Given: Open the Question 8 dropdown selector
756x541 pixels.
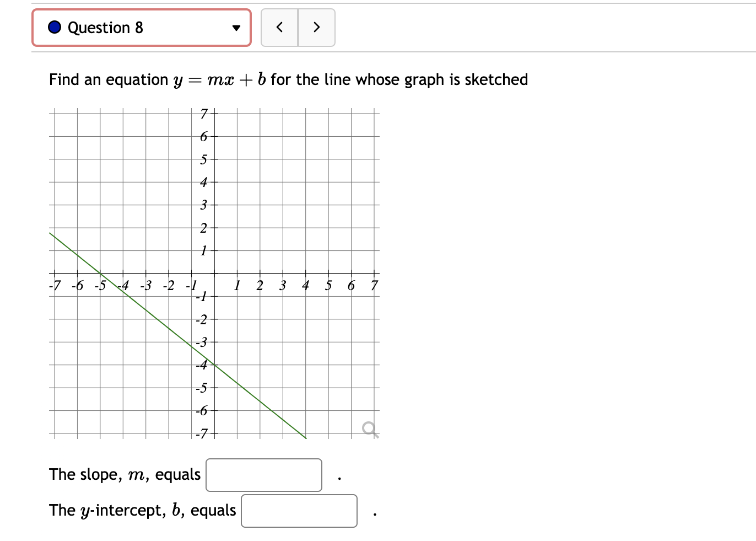Looking at the screenshot, I should (141, 28).
